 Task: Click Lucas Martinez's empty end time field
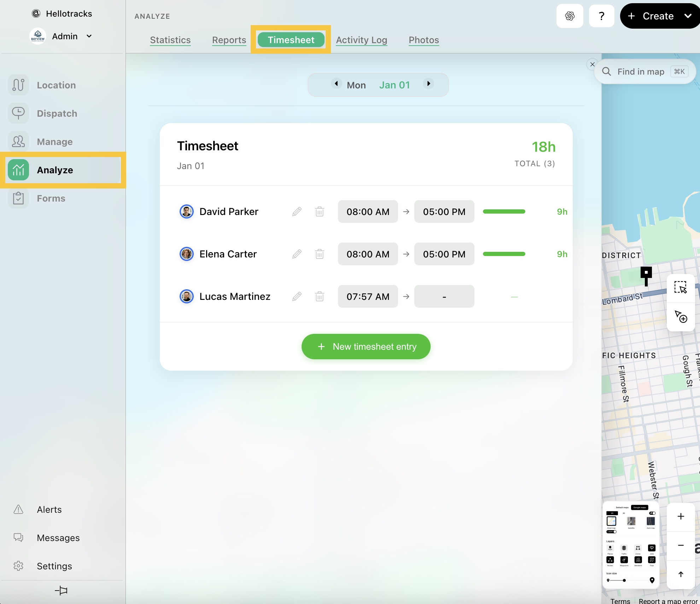tap(444, 296)
